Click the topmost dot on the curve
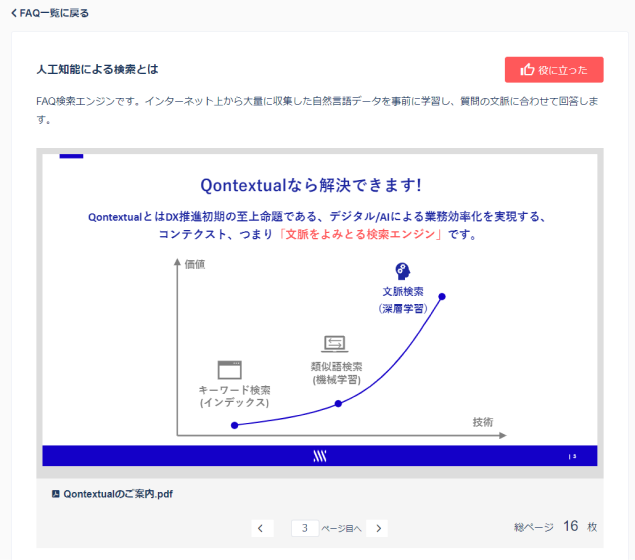 (x=442, y=296)
